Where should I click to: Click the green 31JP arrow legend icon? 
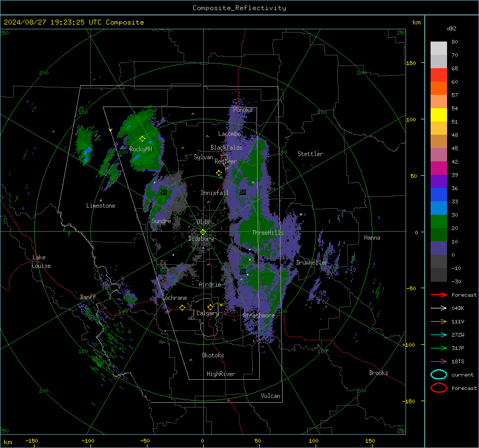point(439,348)
